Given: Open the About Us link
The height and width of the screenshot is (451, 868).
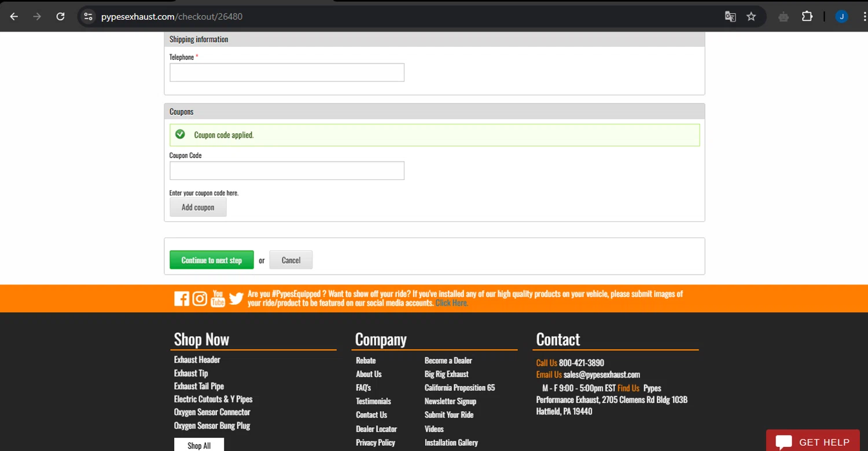Looking at the screenshot, I should click(369, 374).
